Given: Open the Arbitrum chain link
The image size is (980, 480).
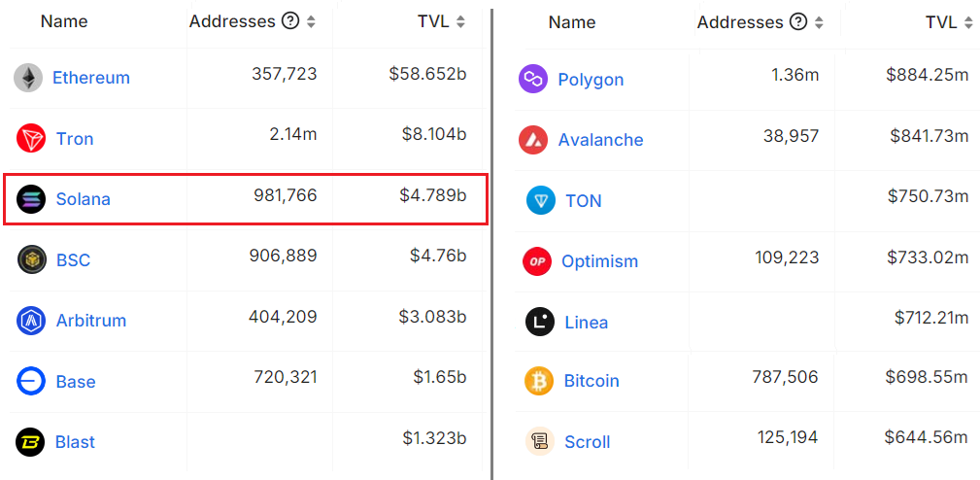Looking at the screenshot, I should coord(91,321).
